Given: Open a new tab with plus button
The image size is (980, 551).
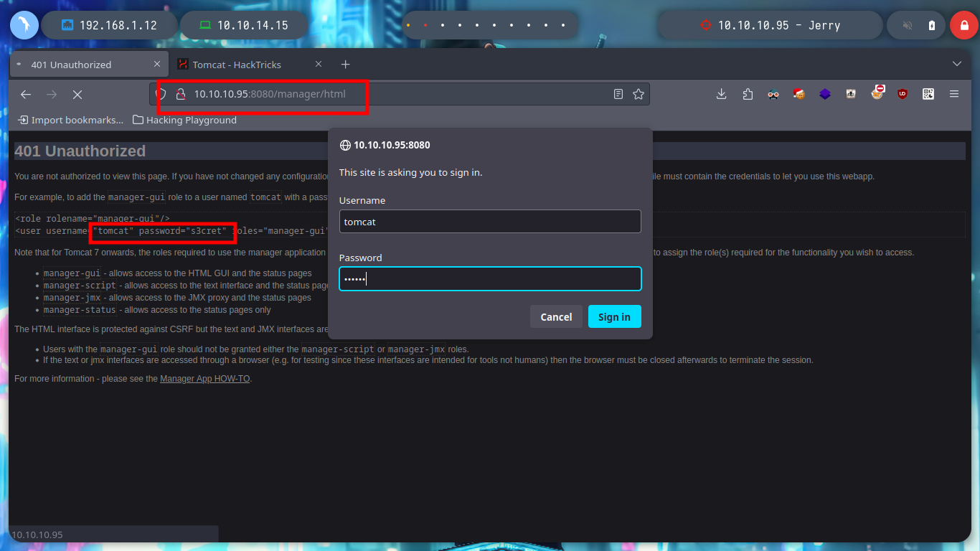Looking at the screenshot, I should pyautogui.click(x=345, y=65).
